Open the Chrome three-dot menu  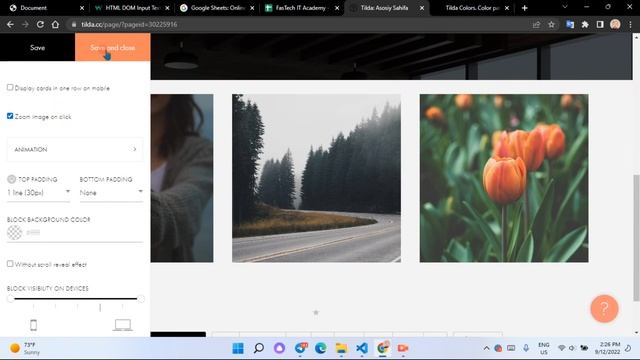coord(631,24)
